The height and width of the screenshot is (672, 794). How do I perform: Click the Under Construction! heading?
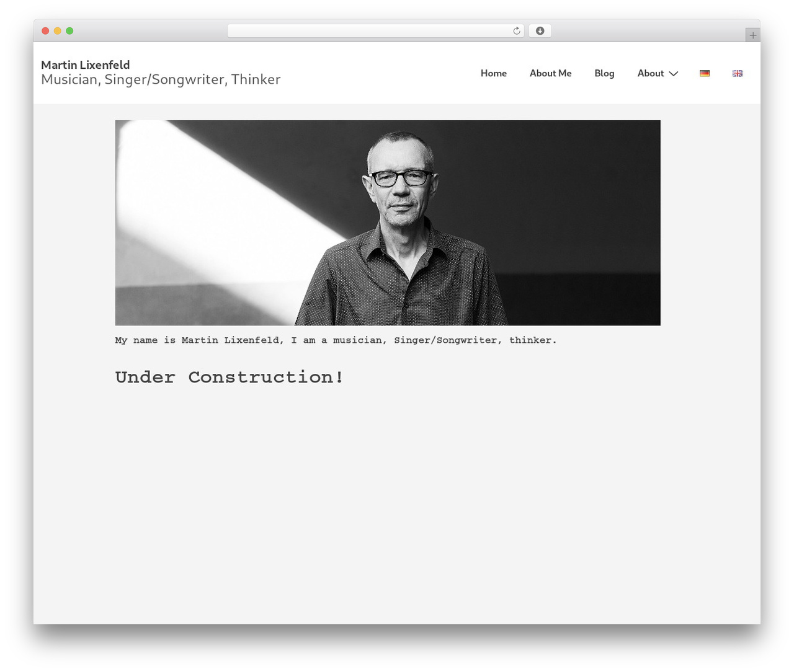pos(229,377)
